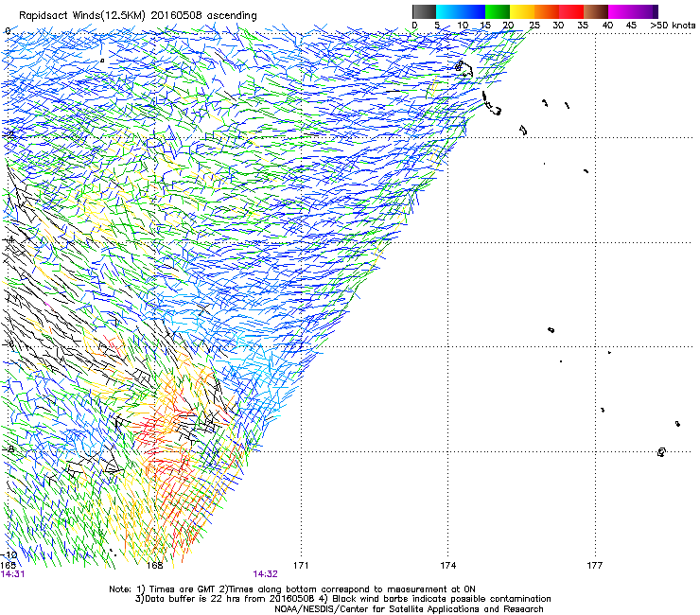
Task: Click the "NOAA/NESDIS/Center for Satellite Applications and Research" credit
Action: (409, 609)
